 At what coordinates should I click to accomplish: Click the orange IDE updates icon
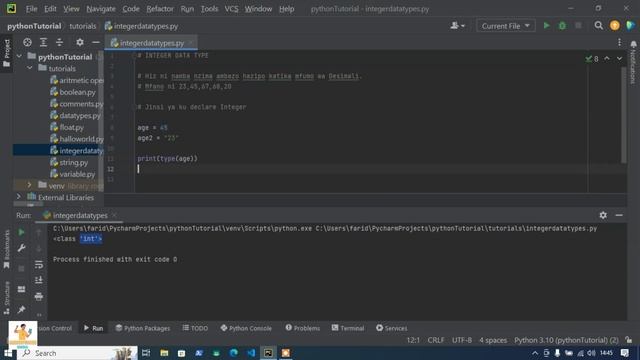click(615, 26)
